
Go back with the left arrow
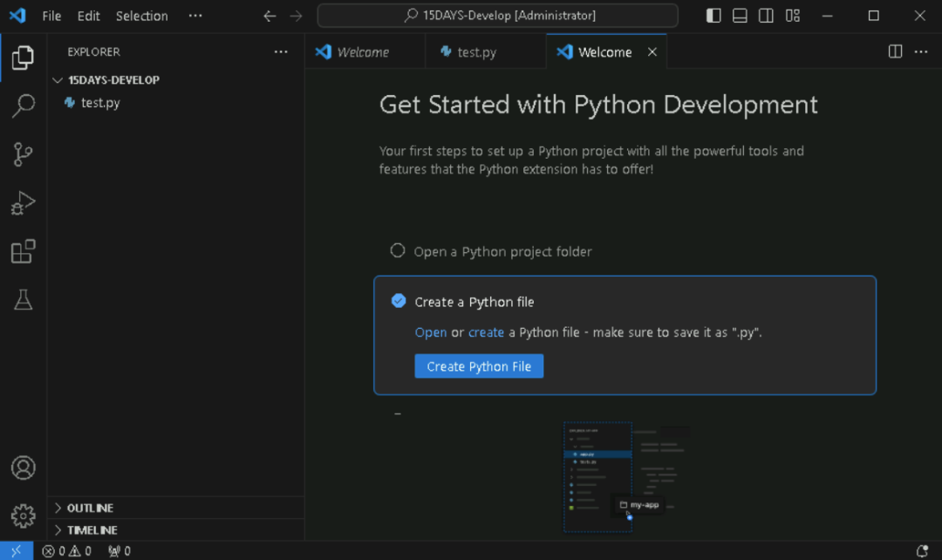(x=270, y=16)
